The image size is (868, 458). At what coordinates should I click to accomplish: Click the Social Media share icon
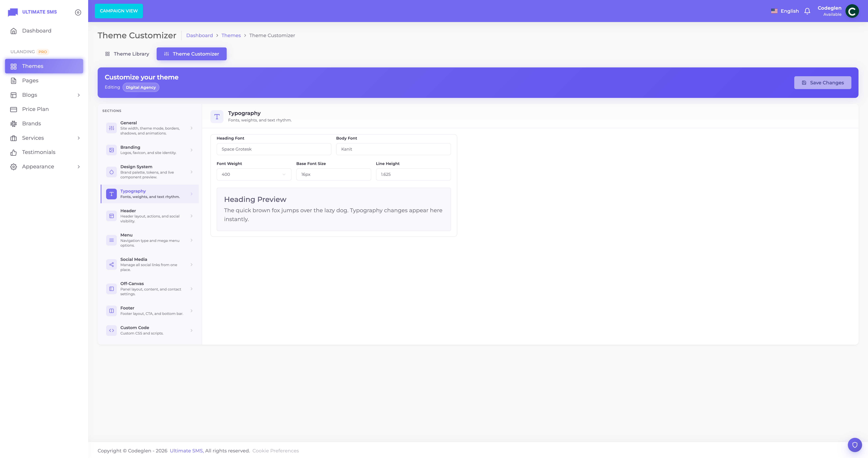pos(112,264)
